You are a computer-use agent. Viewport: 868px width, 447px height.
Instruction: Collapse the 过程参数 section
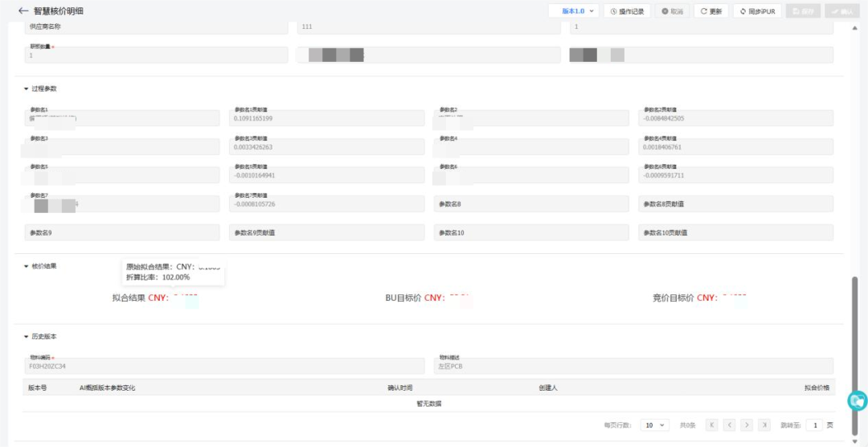(x=26, y=88)
